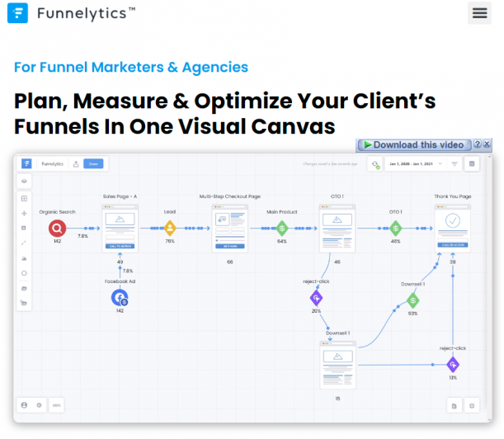This screenshot has width=504, height=439.
Task: Click the Facebook Ad source node
Action: (x=120, y=298)
